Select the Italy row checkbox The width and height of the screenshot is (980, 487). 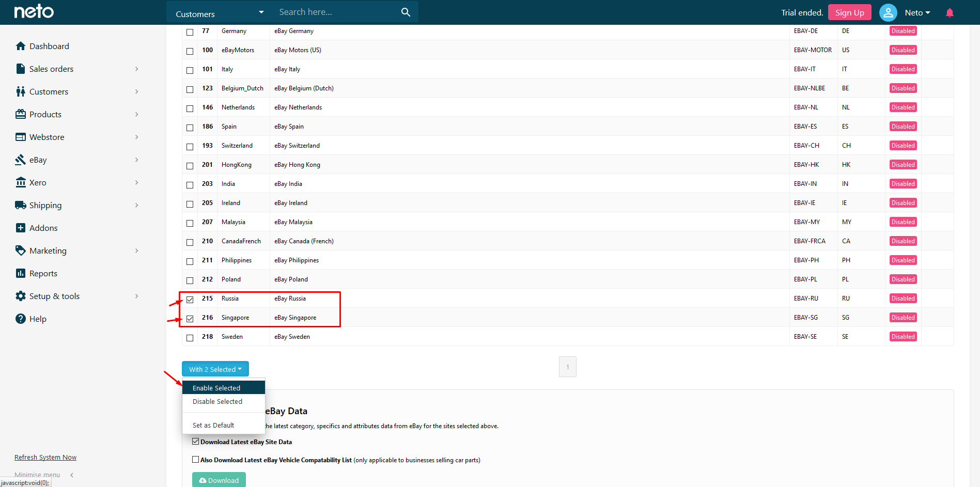pos(190,70)
